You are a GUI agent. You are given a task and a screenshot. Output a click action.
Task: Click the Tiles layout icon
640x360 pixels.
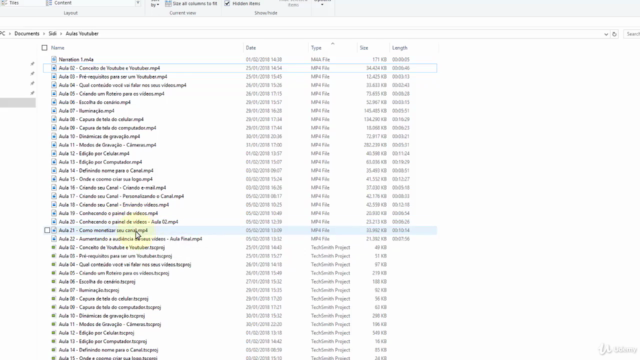point(4,3)
